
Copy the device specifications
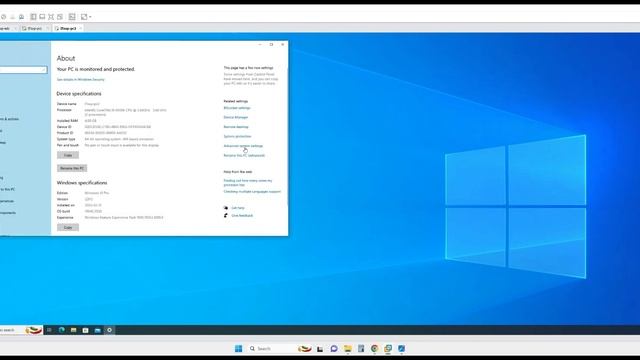[68, 155]
